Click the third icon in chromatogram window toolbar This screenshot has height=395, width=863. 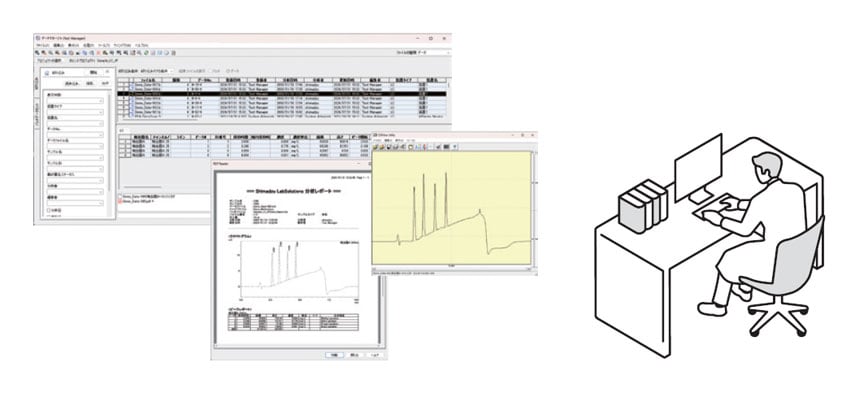pyautogui.click(x=389, y=147)
